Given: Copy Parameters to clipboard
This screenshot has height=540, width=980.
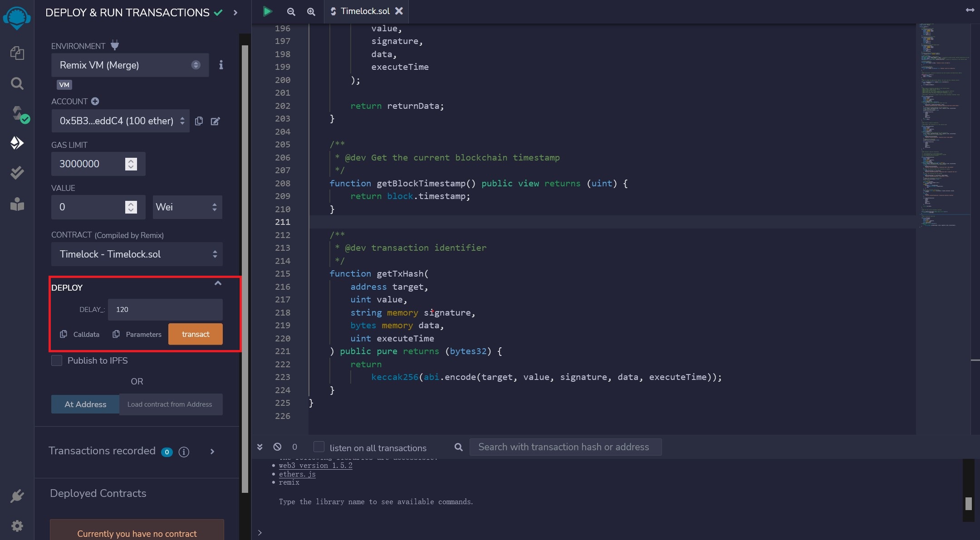Looking at the screenshot, I should click(x=137, y=334).
